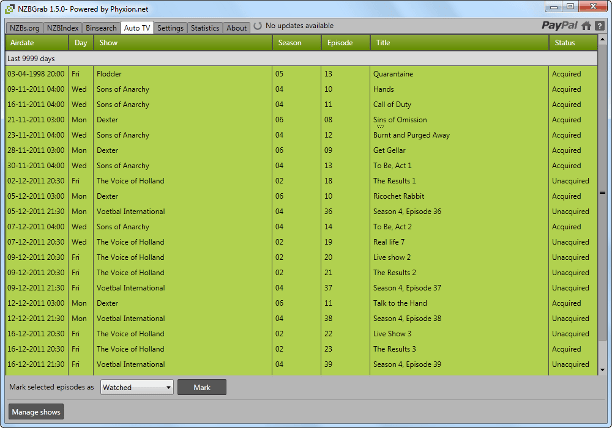Screen dimensions: 612x428
Task: Close the NZBGrab window
Action: [593, 7]
